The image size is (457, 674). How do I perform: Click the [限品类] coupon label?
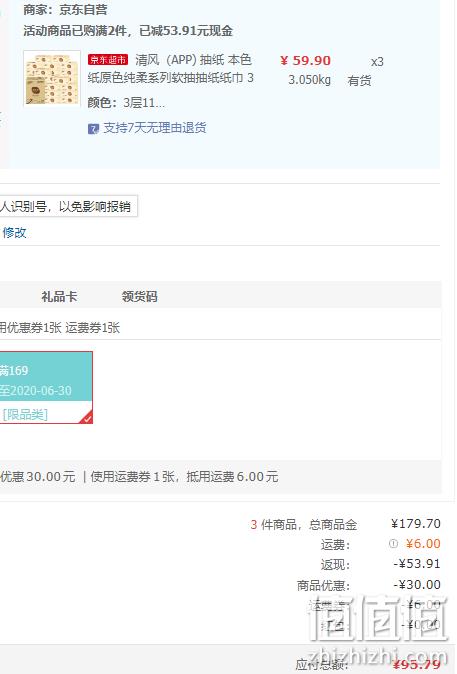coord(25,414)
